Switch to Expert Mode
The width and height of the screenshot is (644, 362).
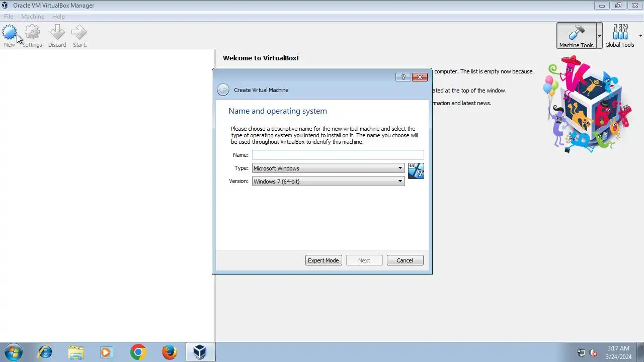click(x=324, y=260)
